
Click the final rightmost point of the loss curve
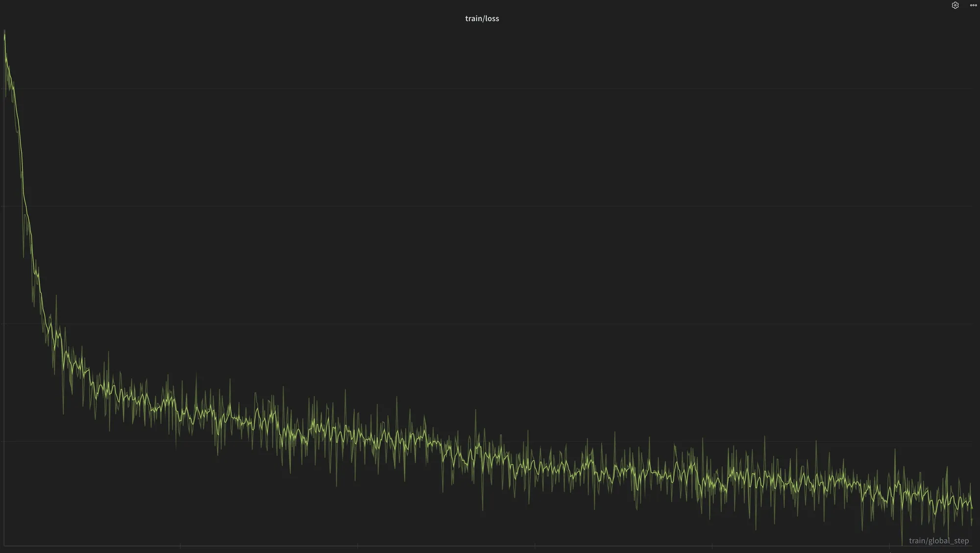point(972,509)
